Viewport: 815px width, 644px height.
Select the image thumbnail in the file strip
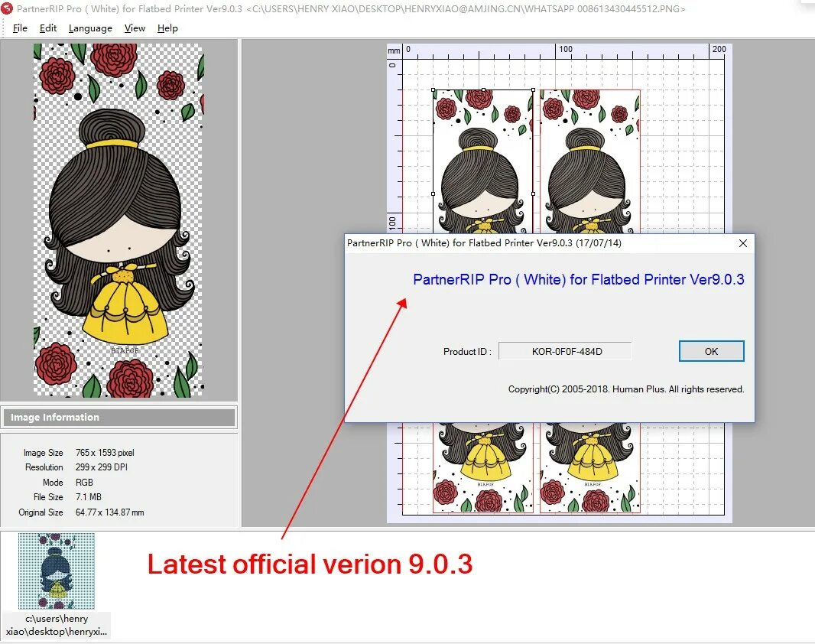(56, 571)
